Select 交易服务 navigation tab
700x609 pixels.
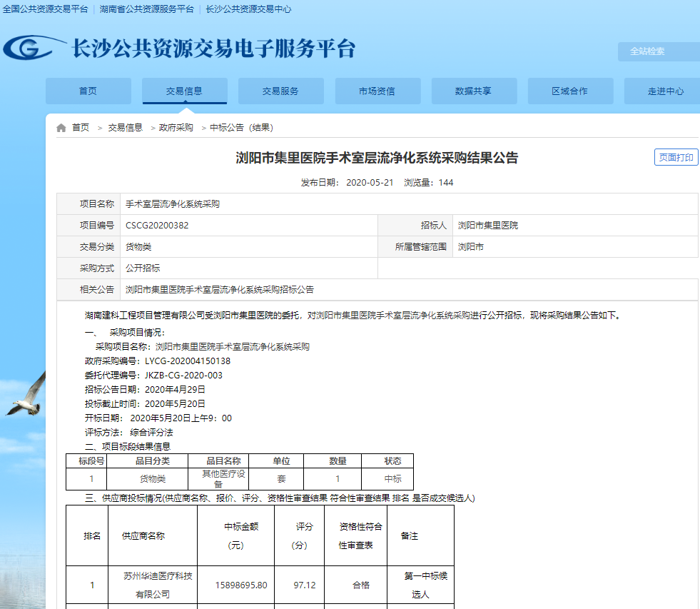click(281, 91)
